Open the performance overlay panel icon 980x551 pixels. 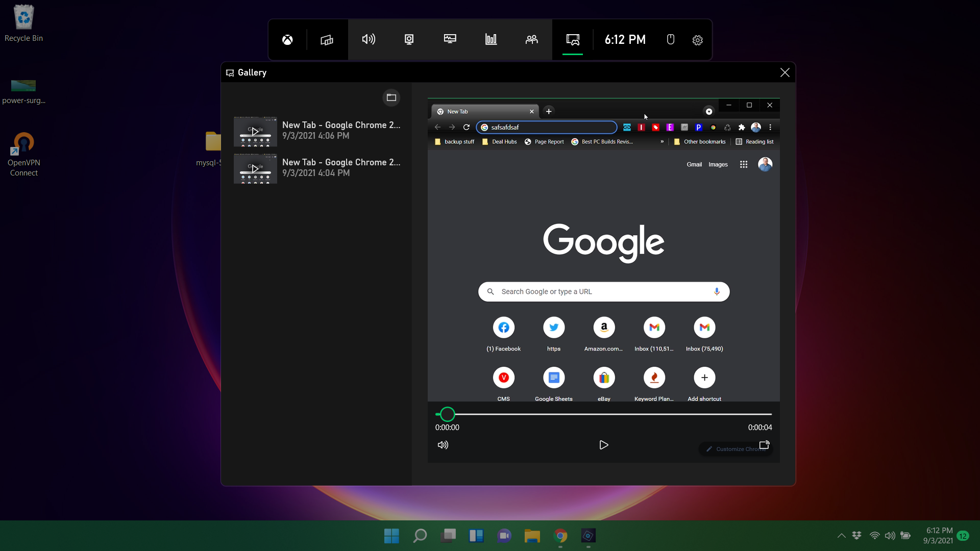click(x=491, y=39)
